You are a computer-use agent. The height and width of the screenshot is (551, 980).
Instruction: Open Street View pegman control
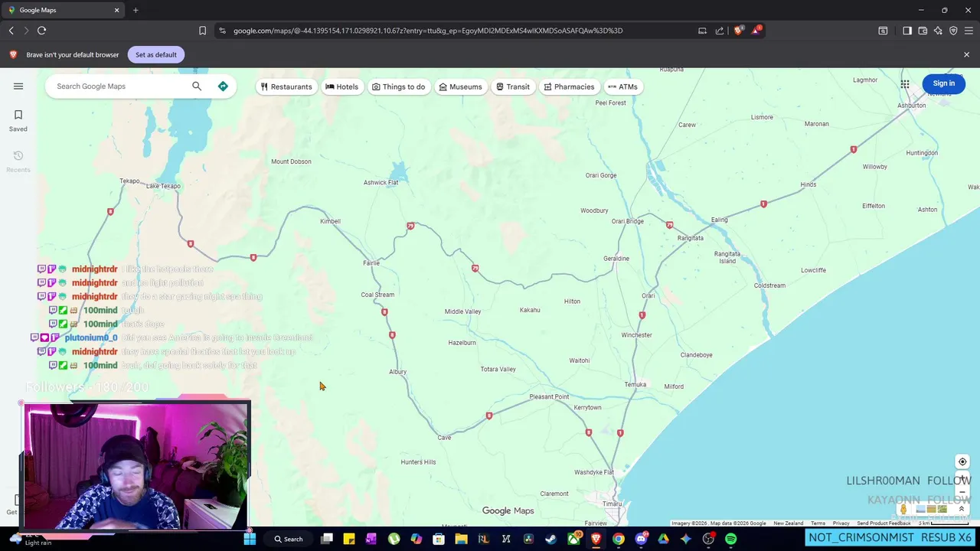903,509
